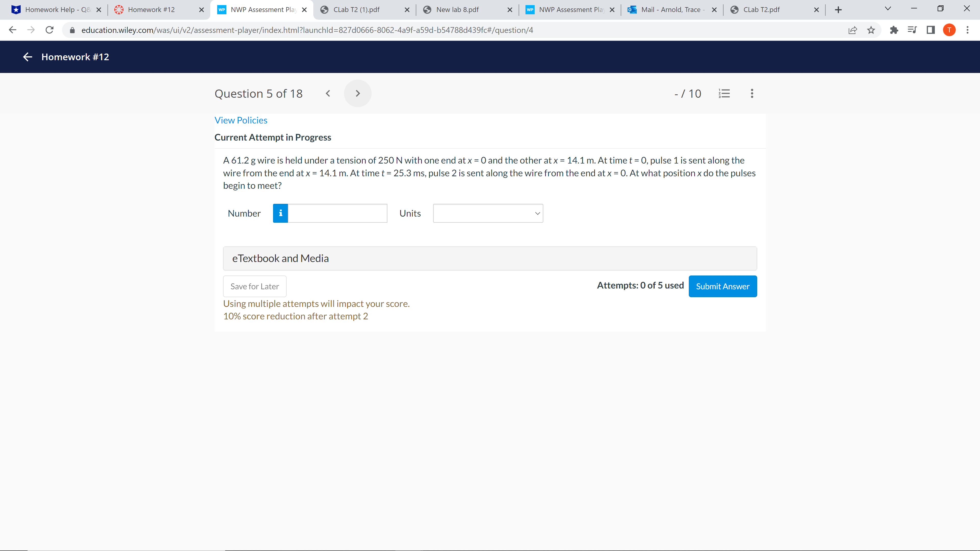980x551 pixels.
Task: Open the orange T profile avatar
Action: click(x=949, y=30)
